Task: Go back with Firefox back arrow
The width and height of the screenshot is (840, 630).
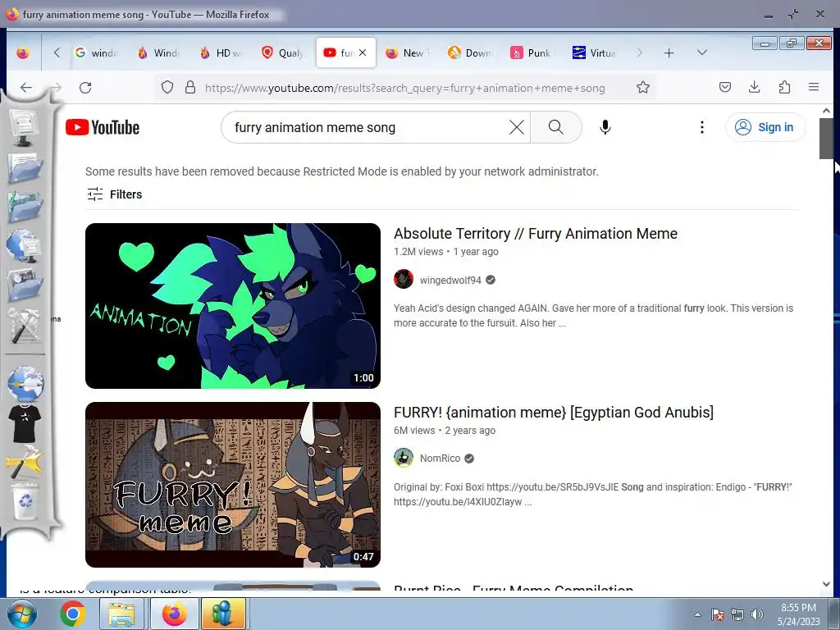Action: click(x=25, y=87)
